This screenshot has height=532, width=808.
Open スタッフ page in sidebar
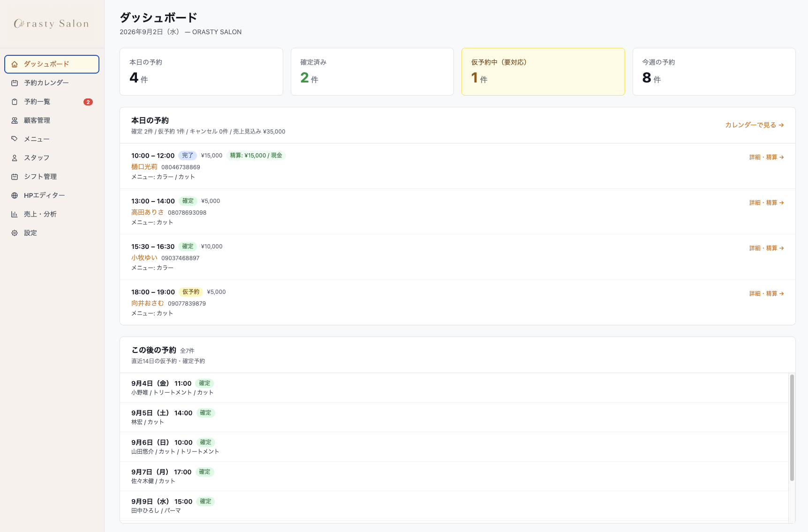(52, 158)
